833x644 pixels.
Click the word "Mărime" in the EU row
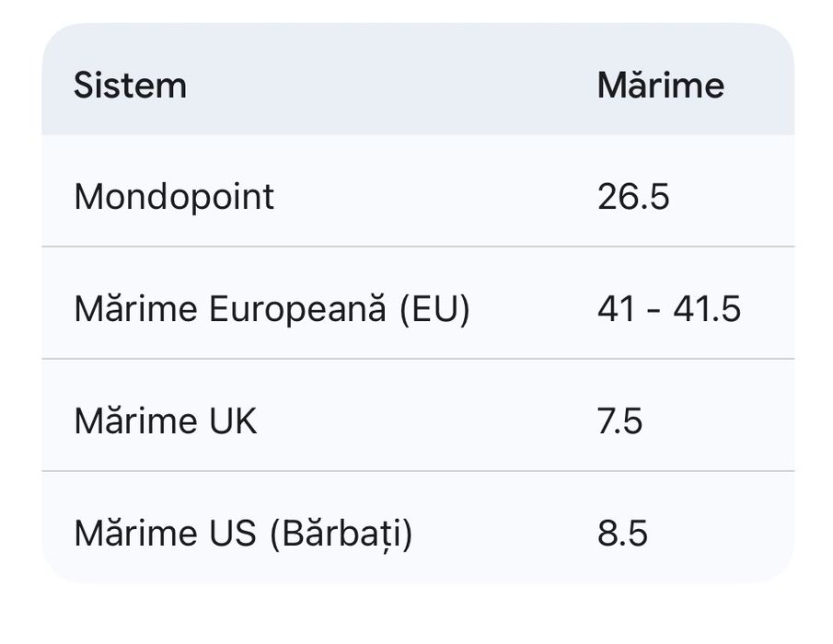[x=135, y=309]
